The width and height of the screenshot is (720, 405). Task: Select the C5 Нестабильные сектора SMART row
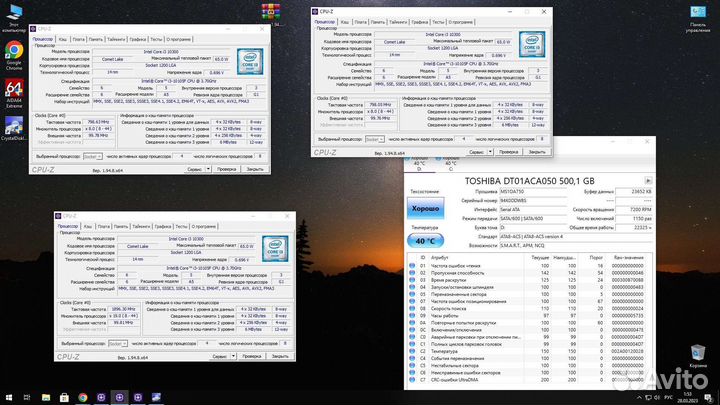click(x=528, y=366)
